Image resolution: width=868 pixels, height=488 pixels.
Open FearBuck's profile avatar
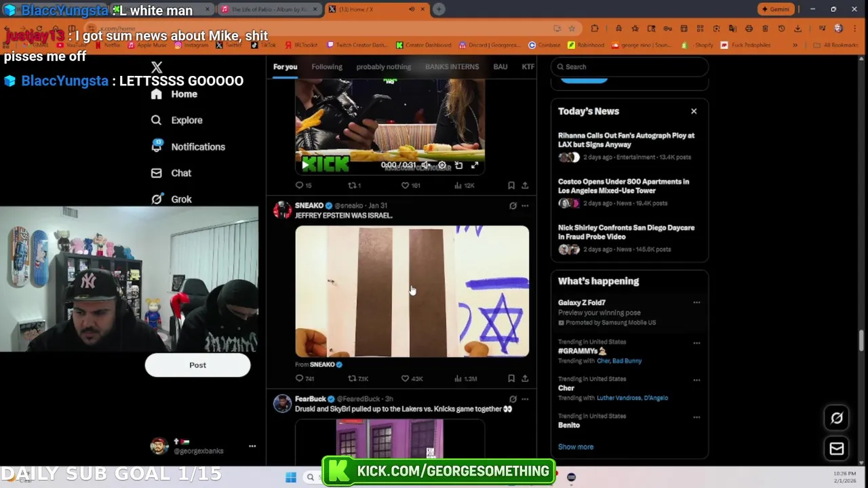point(282,403)
